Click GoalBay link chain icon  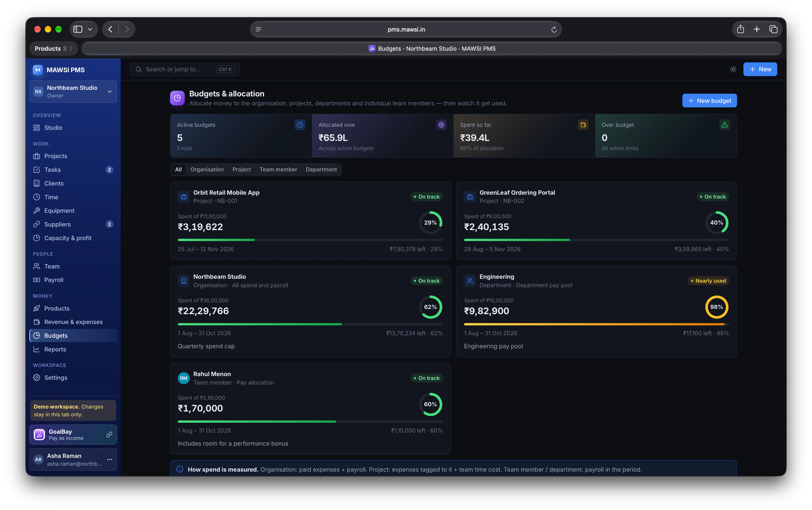(x=109, y=435)
